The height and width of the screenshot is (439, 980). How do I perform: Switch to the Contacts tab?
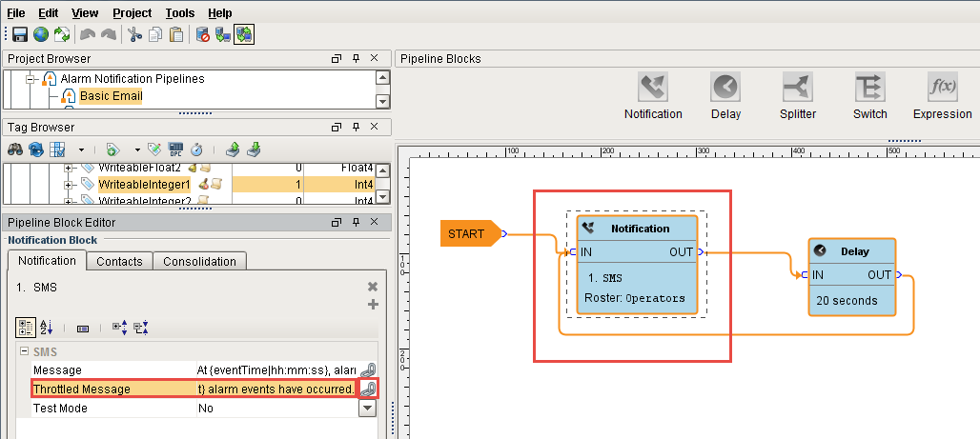120,261
